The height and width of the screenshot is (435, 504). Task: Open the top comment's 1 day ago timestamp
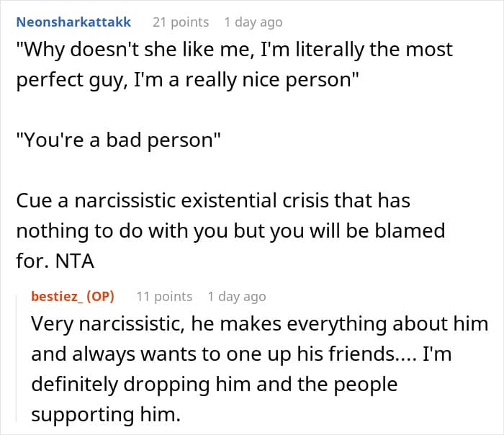coord(253,22)
